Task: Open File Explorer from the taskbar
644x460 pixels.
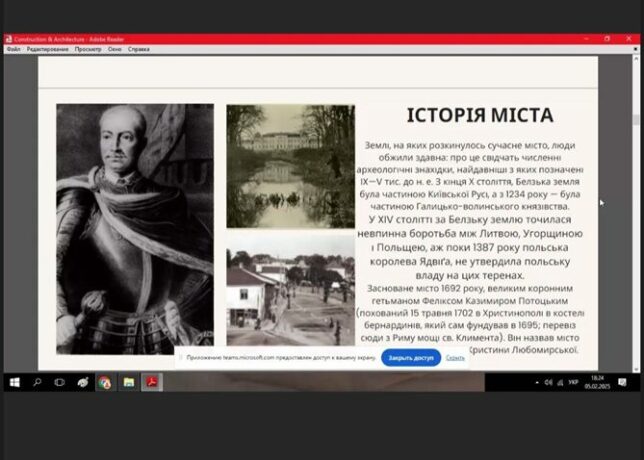Action: (128, 382)
